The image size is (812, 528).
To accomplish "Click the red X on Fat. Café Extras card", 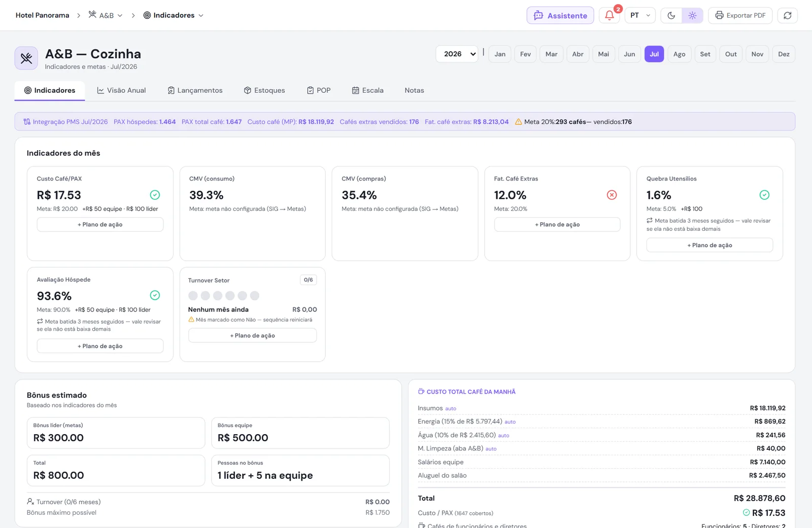I will pos(612,195).
